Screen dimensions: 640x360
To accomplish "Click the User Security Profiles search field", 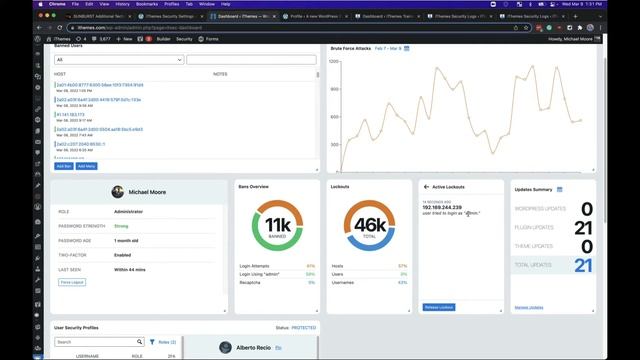I will coord(99,342).
